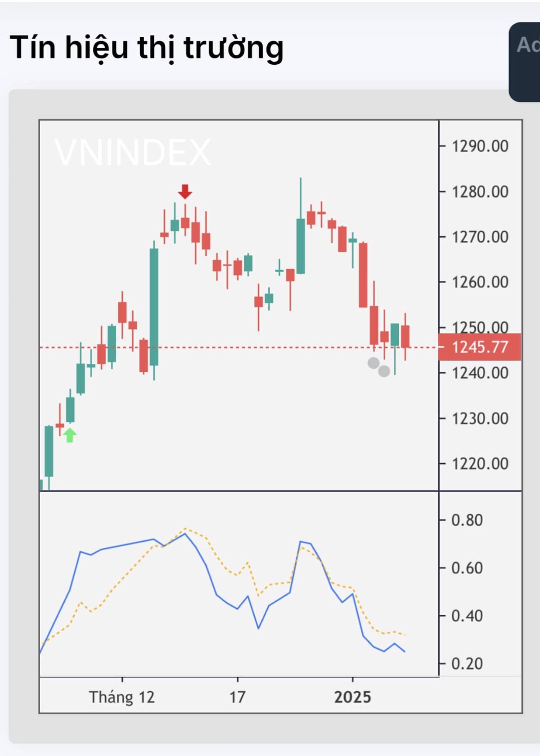Image resolution: width=540 pixels, height=756 pixels.
Task: Click the 1280.00 price axis label
Action: [480, 192]
